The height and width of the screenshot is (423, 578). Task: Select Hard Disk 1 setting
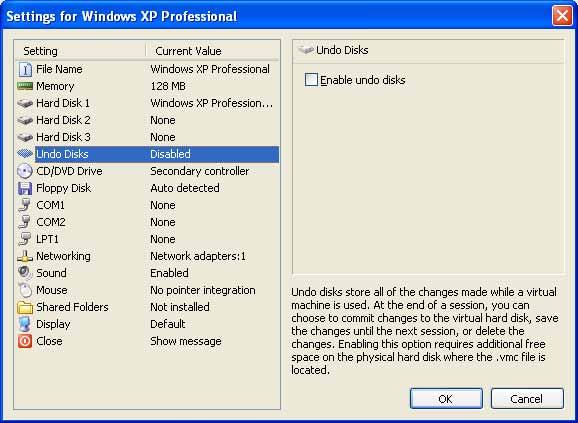pyautogui.click(x=147, y=103)
